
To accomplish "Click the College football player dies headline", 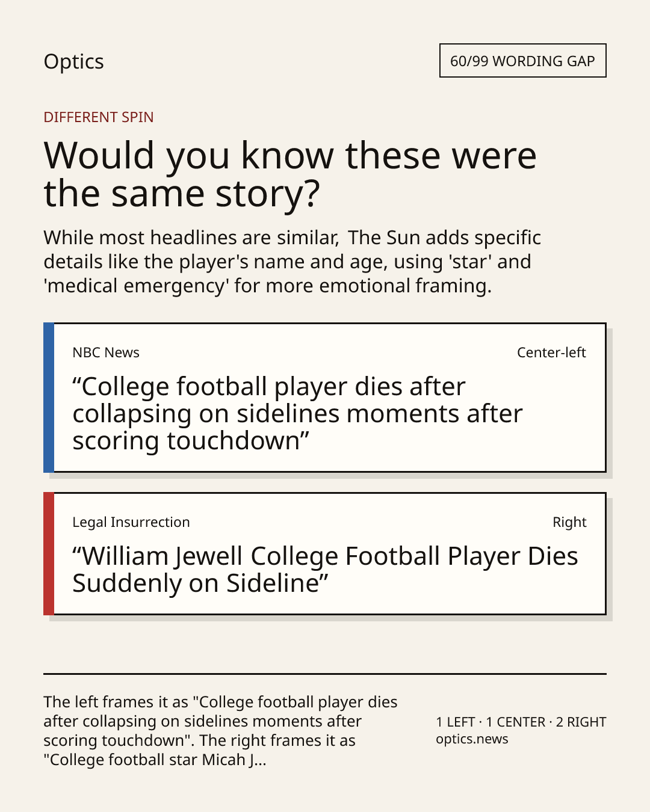I will click(297, 414).
